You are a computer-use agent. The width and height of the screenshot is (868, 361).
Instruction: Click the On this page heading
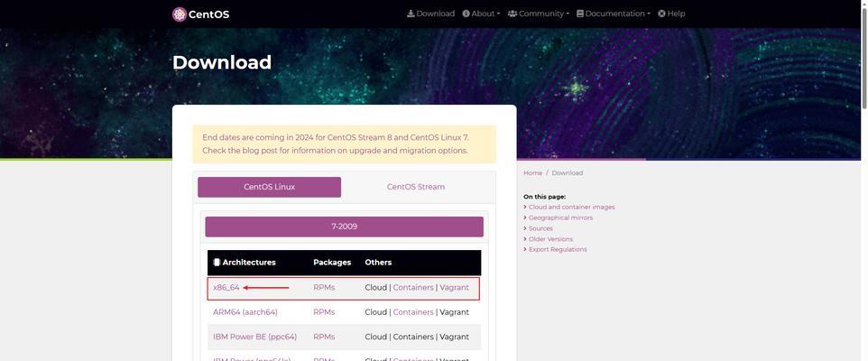click(545, 197)
